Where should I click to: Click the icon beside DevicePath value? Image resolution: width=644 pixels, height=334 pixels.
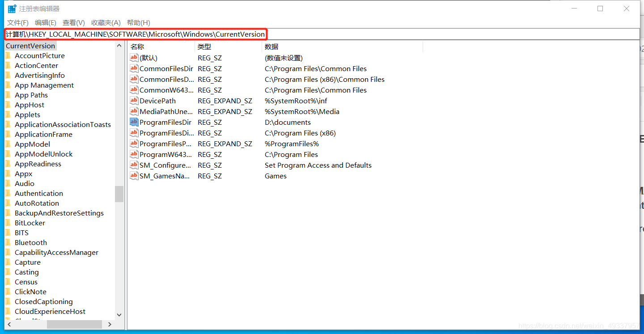click(x=134, y=101)
